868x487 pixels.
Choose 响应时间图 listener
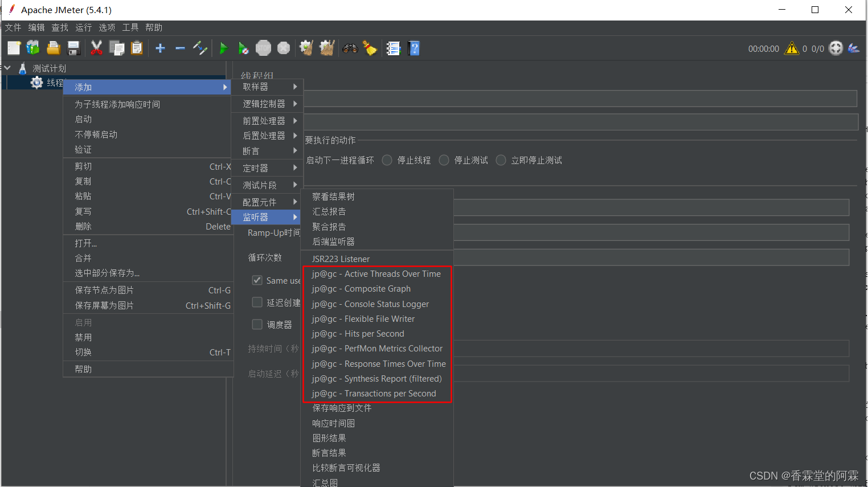[x=377, y=423]
